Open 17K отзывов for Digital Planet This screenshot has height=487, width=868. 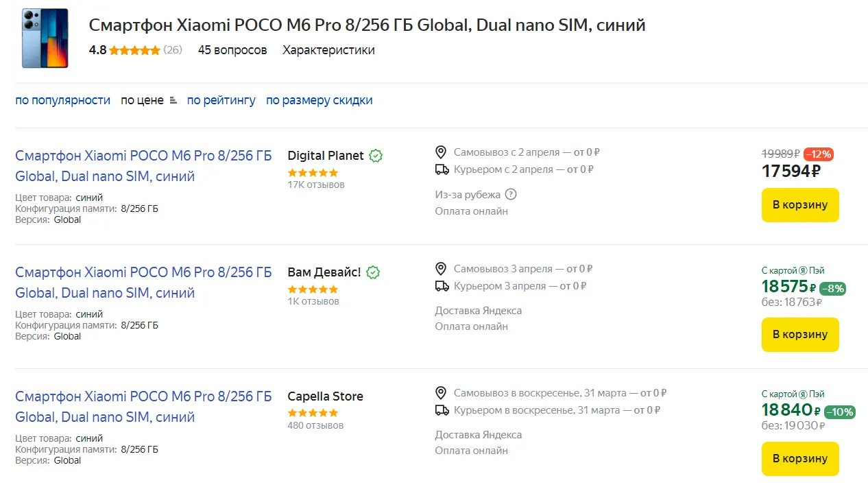(315, 185)
